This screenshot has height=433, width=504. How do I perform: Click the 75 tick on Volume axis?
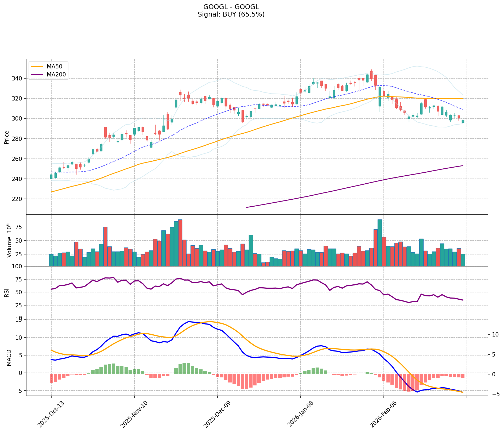20,227
